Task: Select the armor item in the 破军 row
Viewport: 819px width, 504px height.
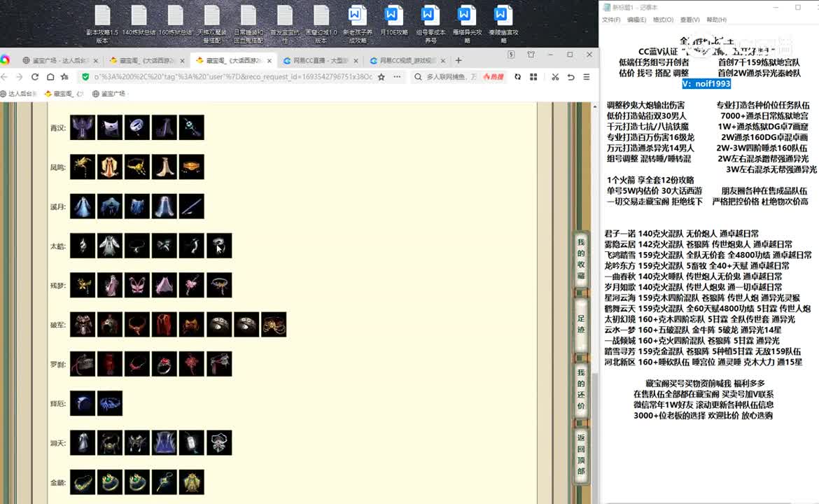Action: 83,324
